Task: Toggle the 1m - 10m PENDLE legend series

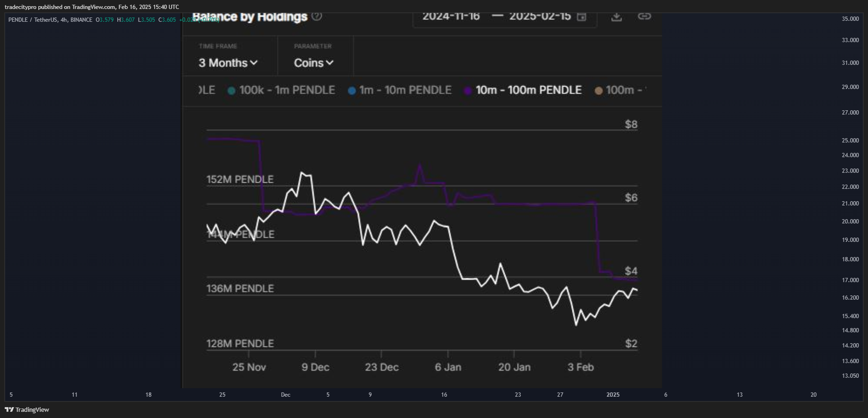Action: (x=400, y=90)
